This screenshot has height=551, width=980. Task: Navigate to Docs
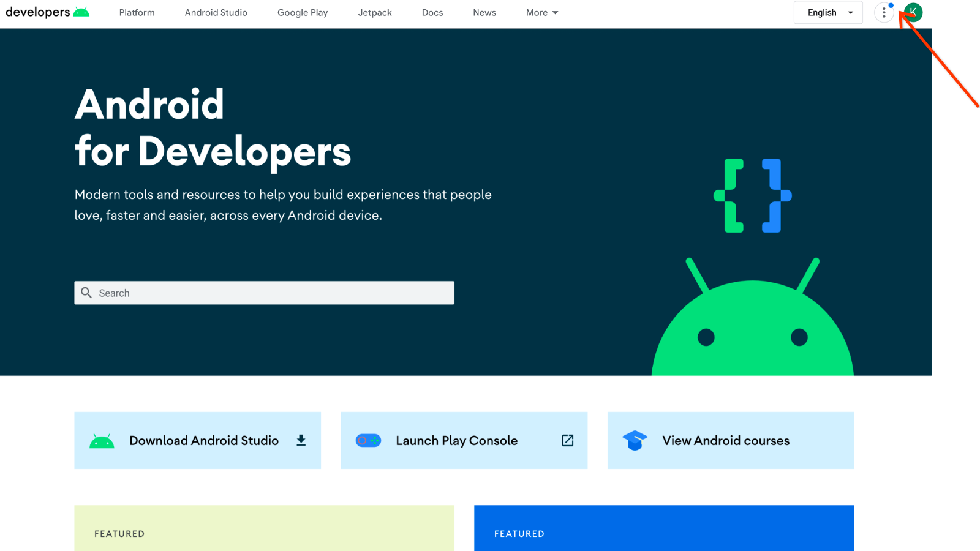pyautogui.click(x=432, y=12)
